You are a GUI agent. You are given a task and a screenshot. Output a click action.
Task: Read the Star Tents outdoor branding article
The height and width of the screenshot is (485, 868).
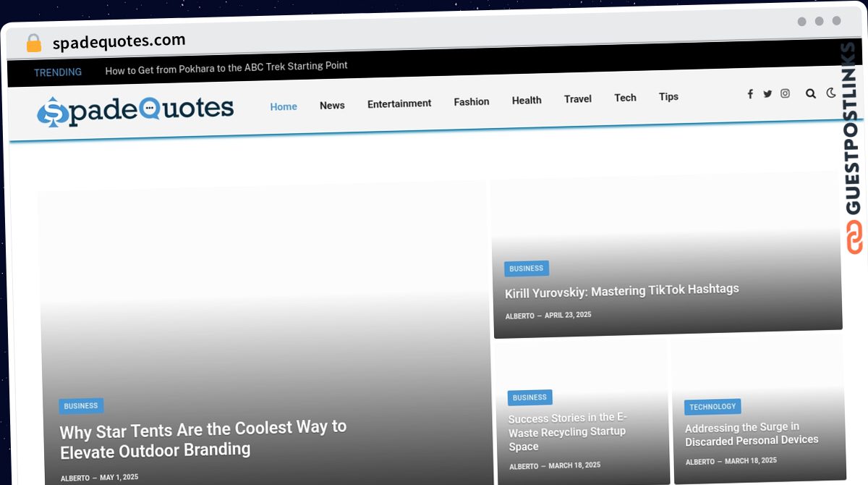[x=203, y=439]
